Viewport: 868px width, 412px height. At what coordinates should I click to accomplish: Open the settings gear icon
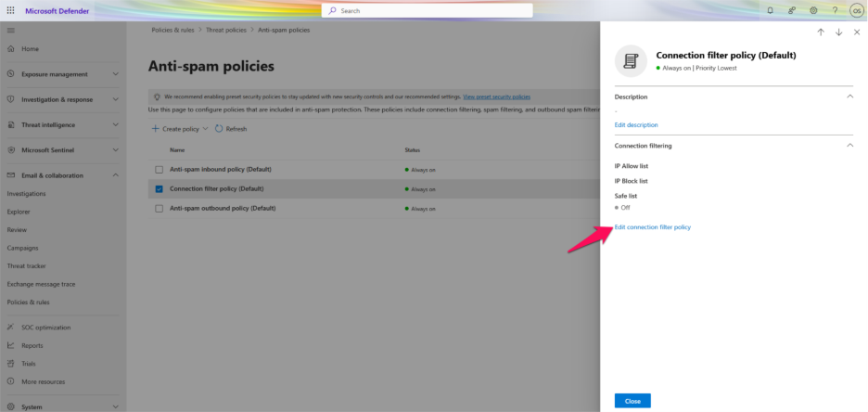coord(813,10)
